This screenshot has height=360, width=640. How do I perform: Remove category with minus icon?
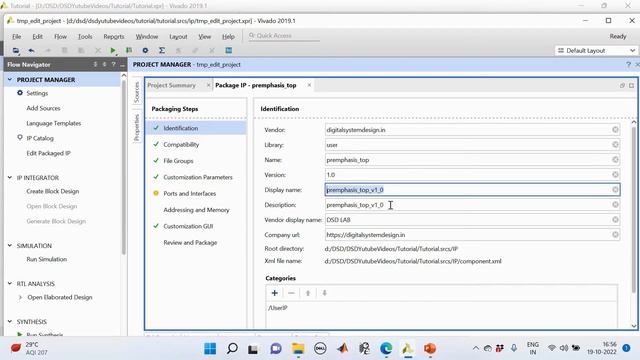click(x=291, y=293)
